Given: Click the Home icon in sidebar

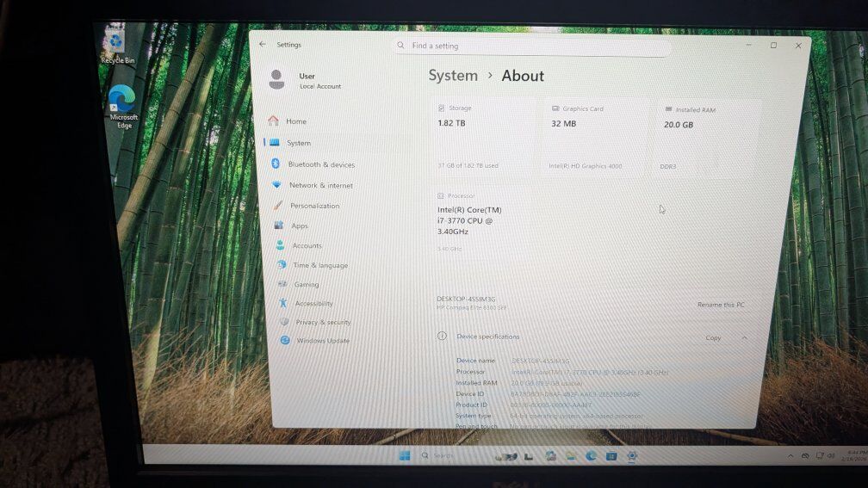Looking at the screenshot, I should 274,121.
